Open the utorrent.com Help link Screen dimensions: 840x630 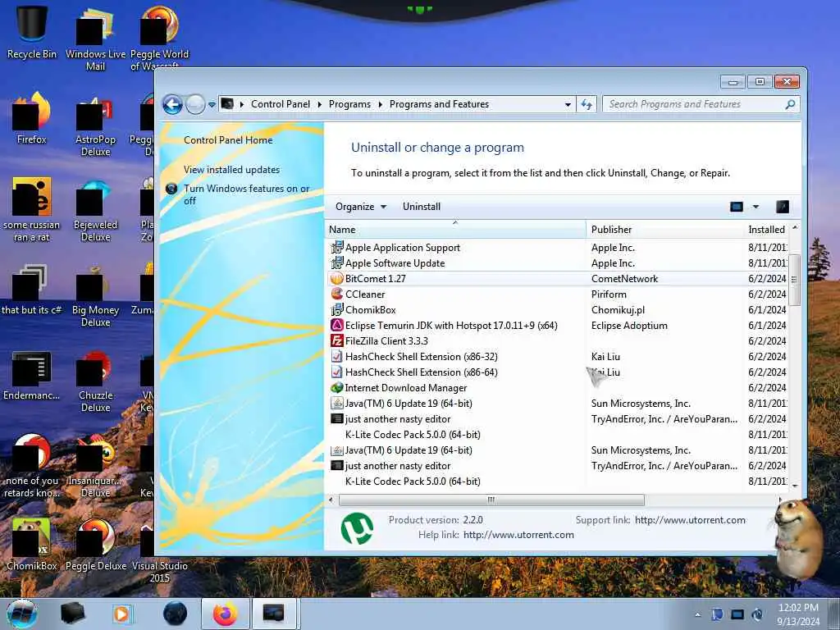(518, 535)
